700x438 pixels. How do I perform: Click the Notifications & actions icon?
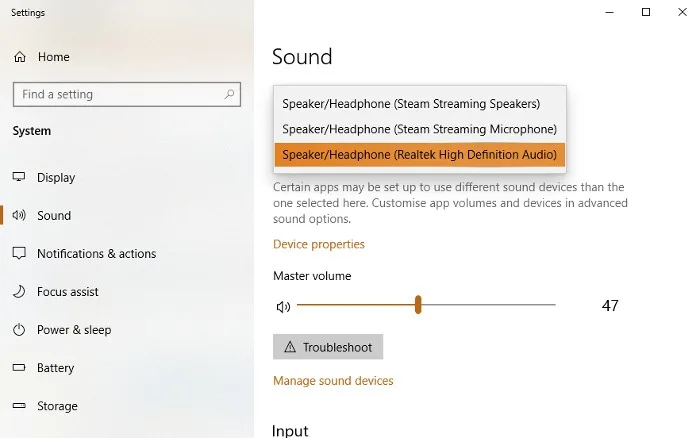(x=19, y=253)
